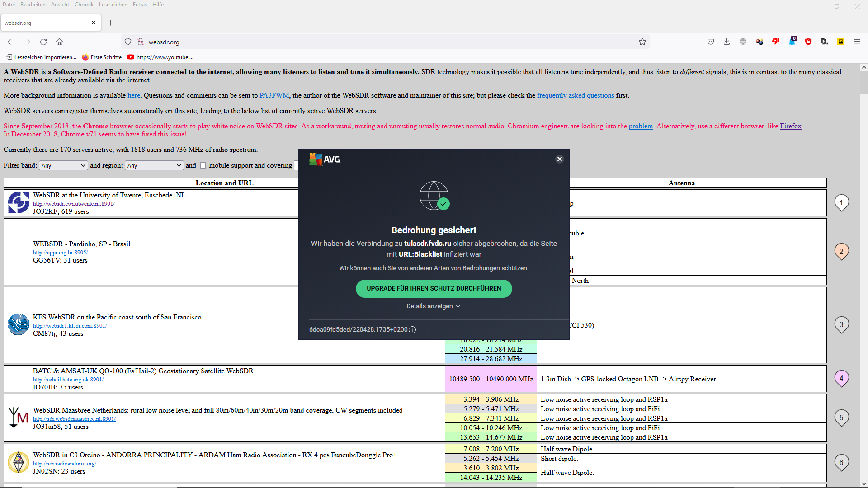The image size is (868, 488).
Task: Click the 3.394 - 3.906 MHz cell
Action: pyautogui.click(x=491, y=399)
